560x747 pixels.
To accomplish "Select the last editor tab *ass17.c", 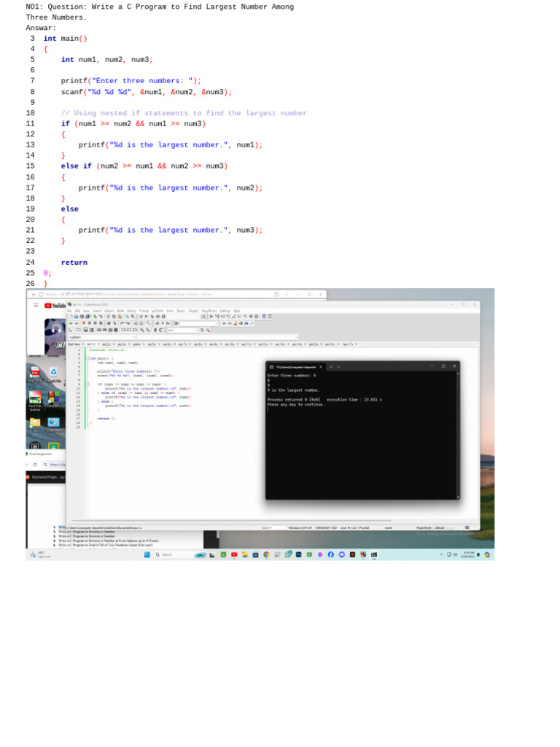I will (349, 344).
